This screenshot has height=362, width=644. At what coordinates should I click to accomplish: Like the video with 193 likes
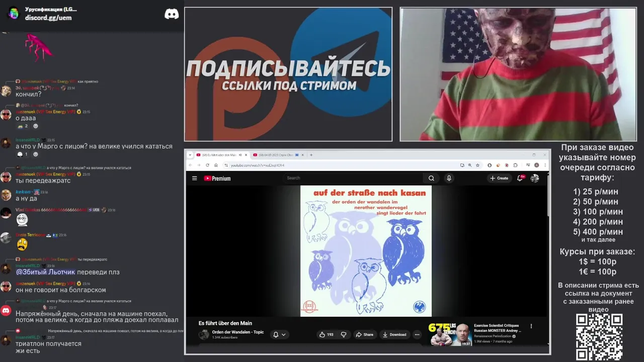click(327, 334)
